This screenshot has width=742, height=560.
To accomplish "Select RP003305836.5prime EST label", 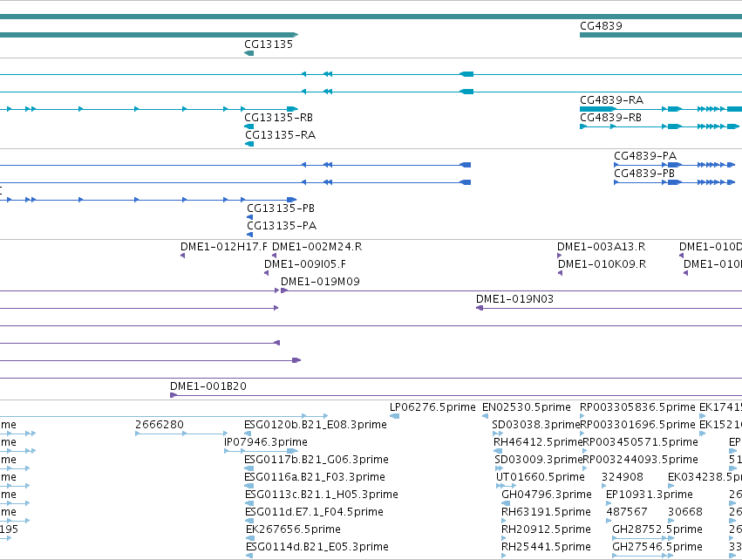I will [638, 407].
